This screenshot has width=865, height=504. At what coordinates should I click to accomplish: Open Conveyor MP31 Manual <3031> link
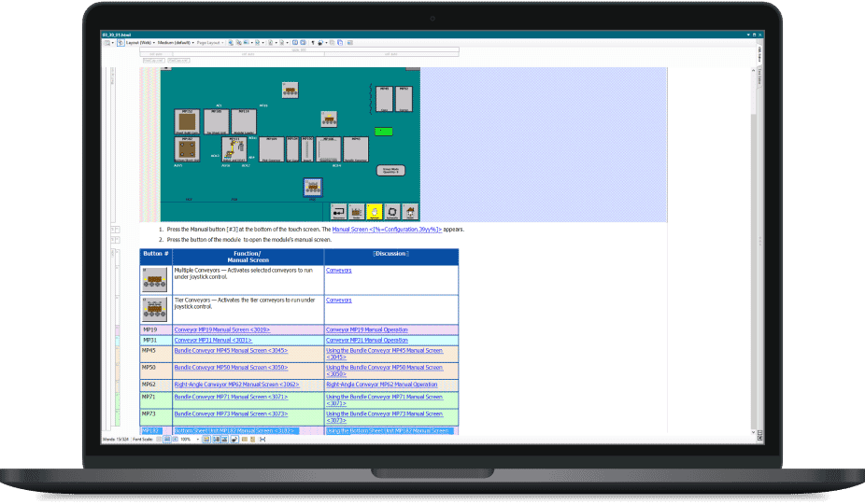coord(213,341)
